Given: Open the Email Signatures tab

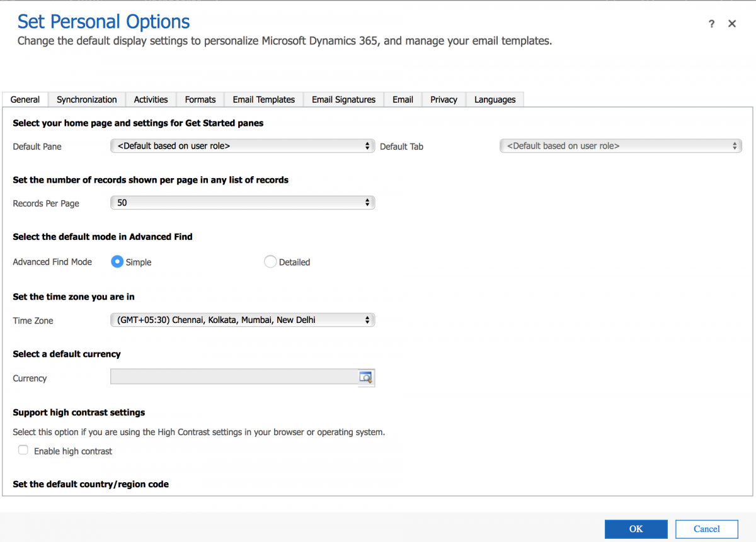Looking at the screenshot, I should (x=343, y=99).
